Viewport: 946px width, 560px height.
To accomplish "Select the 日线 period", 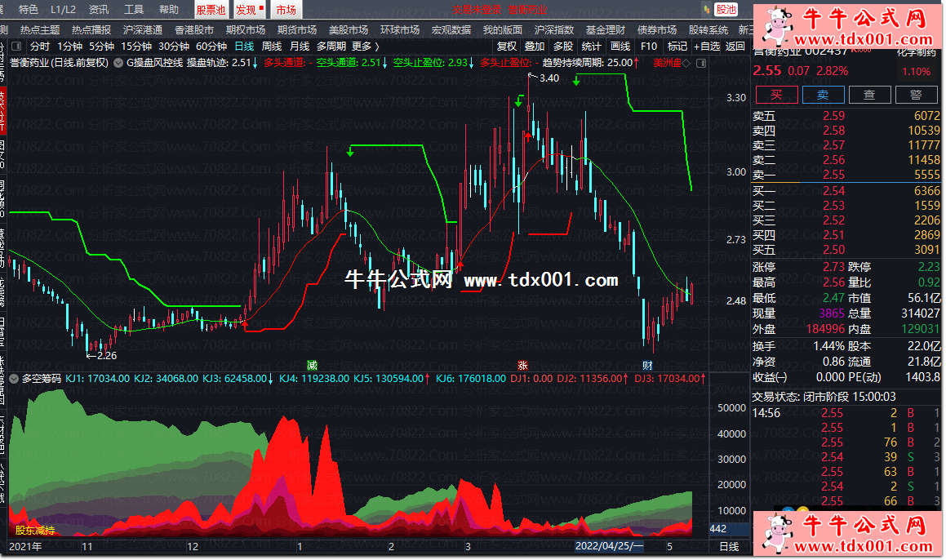I will (x=244, y=46).
